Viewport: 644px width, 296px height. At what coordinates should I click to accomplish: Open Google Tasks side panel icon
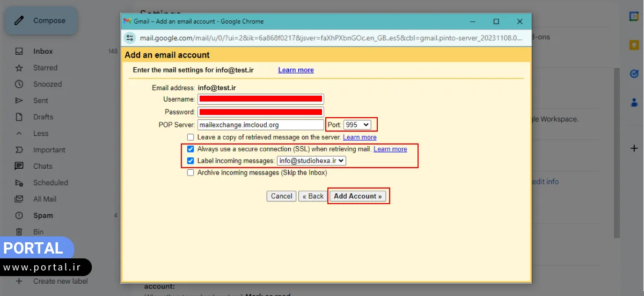pos(634,74)
